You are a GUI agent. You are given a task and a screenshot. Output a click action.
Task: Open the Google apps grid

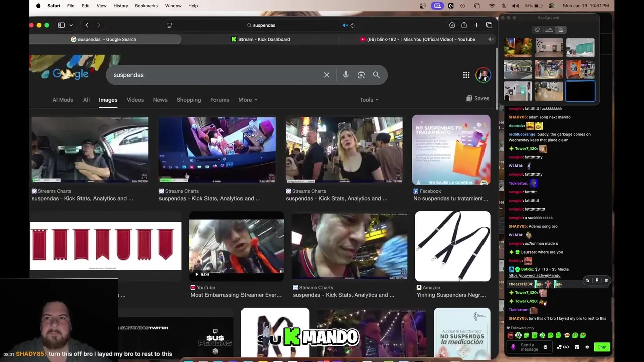coord(466,75)
